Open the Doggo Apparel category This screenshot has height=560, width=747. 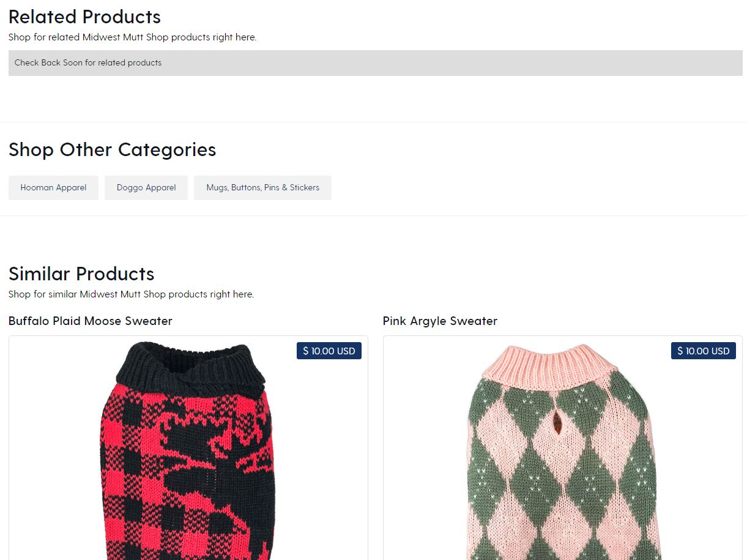(146, 187)
